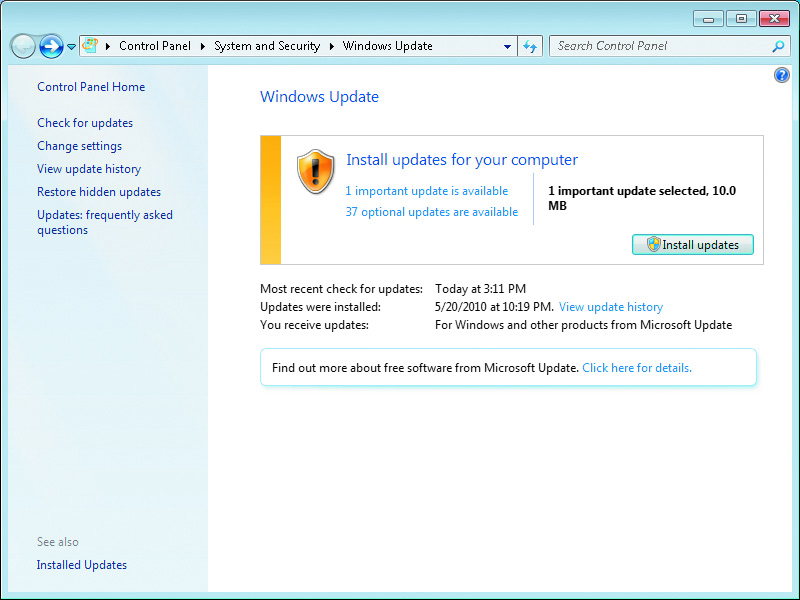
Task: Click the Back navigation arrow button
Action: (x=23, y=46)
